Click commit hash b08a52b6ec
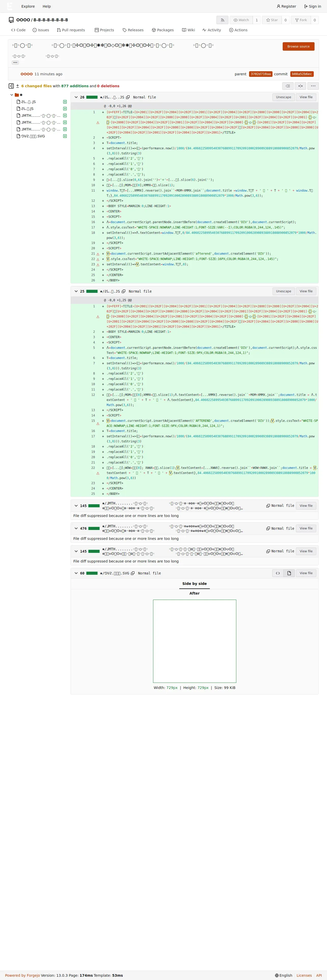Image resolution: width=327 pixels, height=980 pixels. (302, 74)
